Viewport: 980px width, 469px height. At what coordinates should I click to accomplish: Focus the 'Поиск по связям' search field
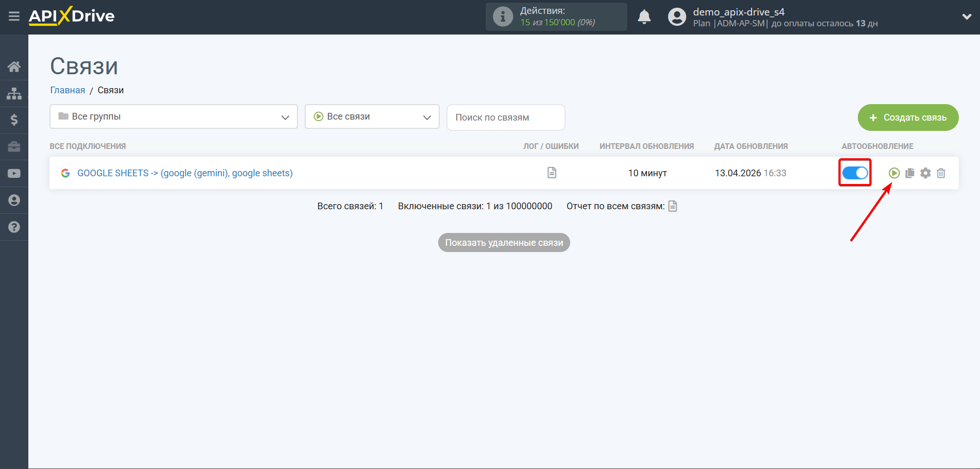coord(505,118)
